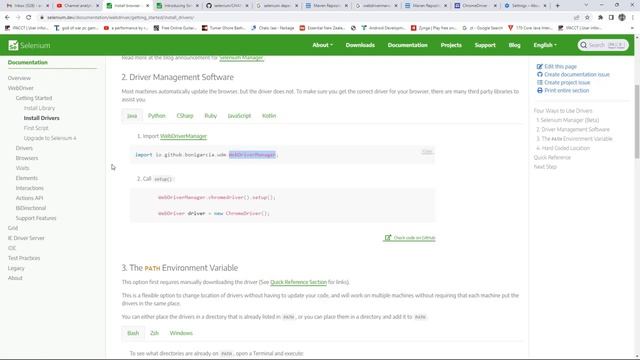Screen dimensions: 640x360
Task: Select the Zsh tab
Action: pyautogui.click(x=154, y=333)
